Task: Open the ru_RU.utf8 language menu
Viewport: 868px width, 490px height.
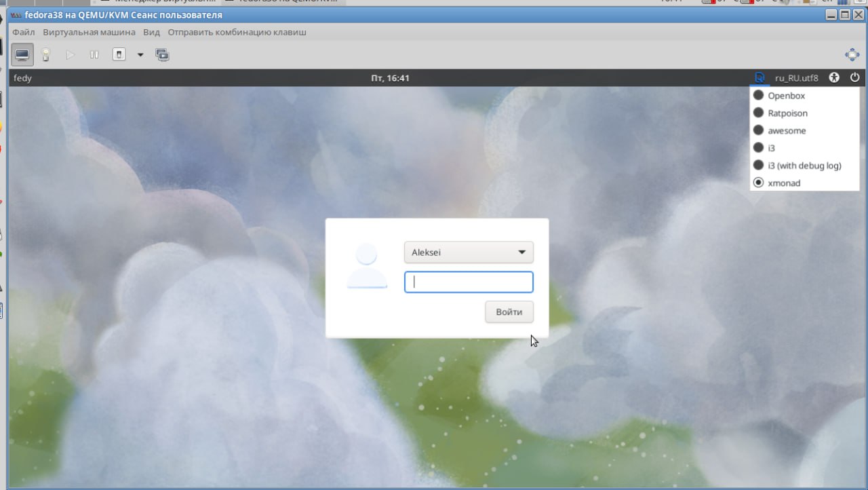Action: (x=797, y=78)
